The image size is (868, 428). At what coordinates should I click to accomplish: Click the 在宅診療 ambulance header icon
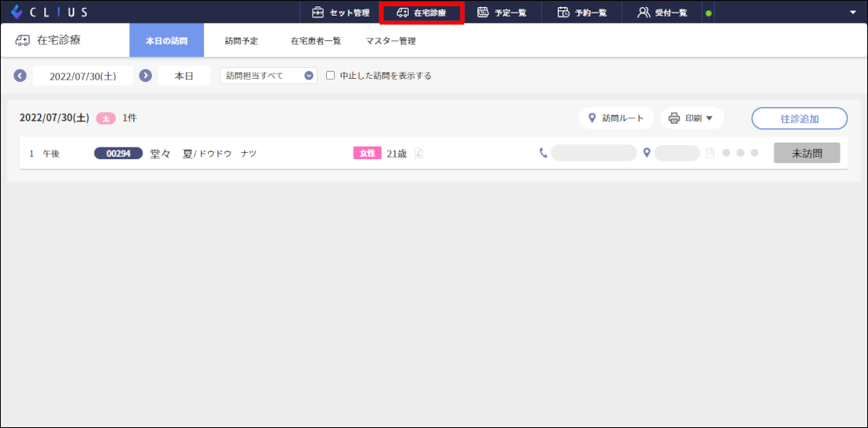(22, 40)
